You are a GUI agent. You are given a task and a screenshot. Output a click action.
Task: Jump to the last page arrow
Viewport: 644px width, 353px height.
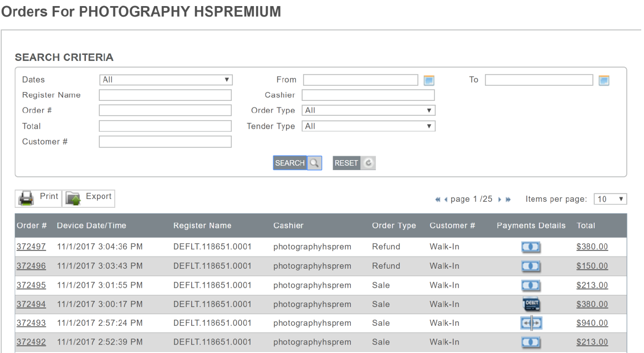click(x=508, y=199)
